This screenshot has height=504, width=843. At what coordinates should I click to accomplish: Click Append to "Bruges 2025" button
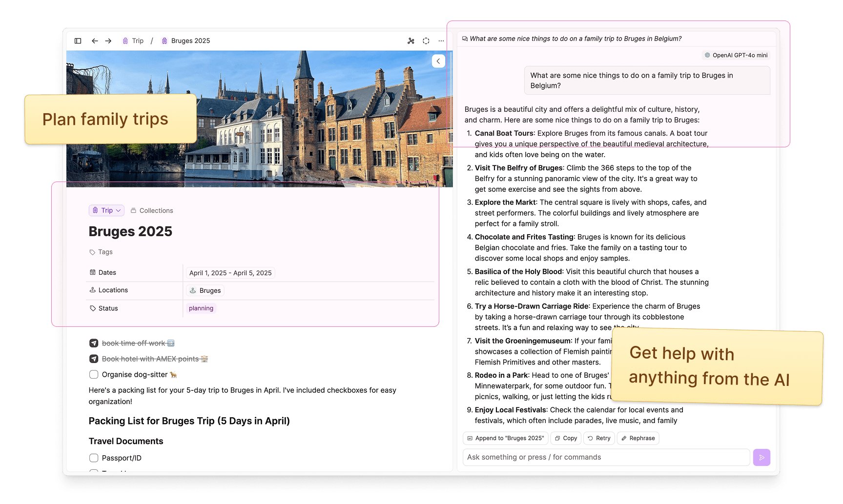click(x=505, y=438)
